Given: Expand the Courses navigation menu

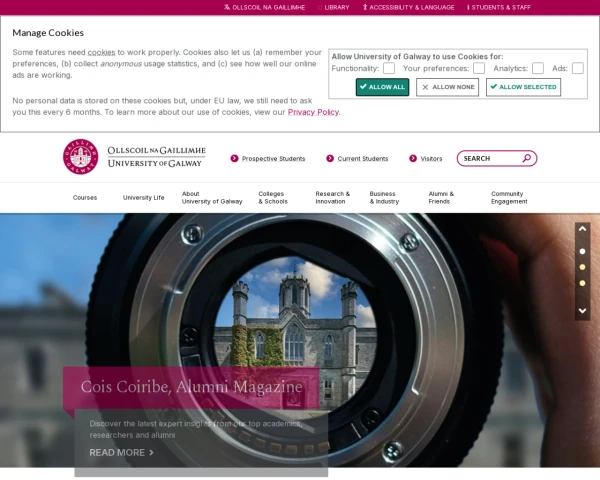Looking at the screenshot, I should 85,198.
